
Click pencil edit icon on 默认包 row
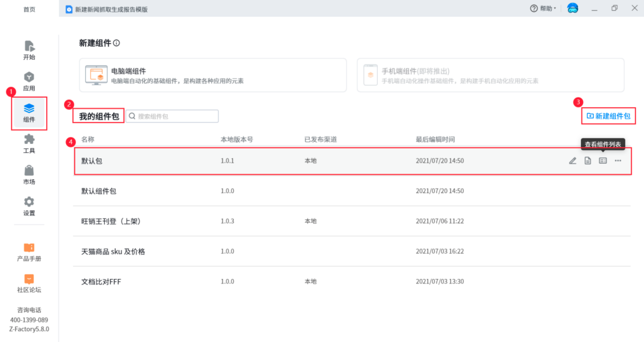573,161
